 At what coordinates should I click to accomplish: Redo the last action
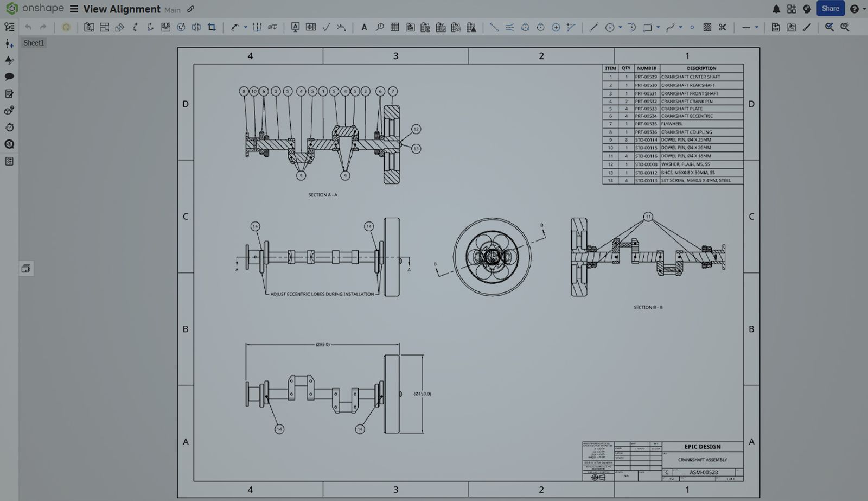pyautogui.click(x=43, y=27)
